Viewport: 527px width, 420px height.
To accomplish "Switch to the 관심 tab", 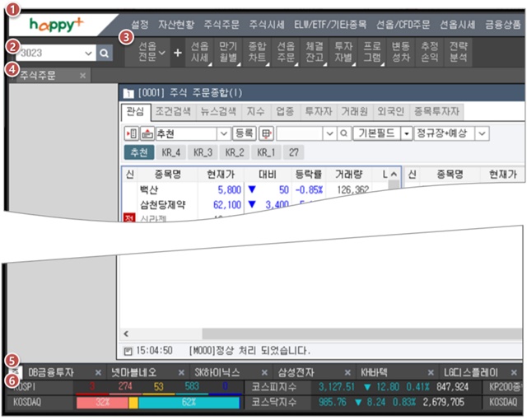I will pyautogui.click(x=135, y=111).
